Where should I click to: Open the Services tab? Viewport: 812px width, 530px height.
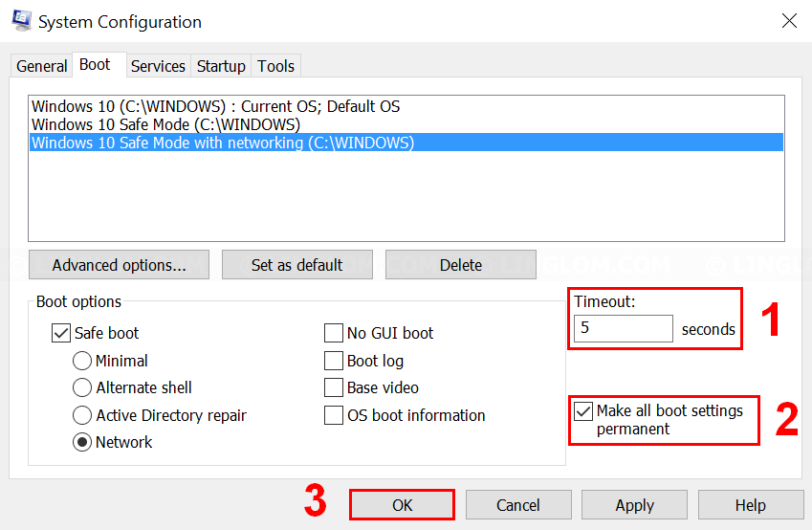158,66
